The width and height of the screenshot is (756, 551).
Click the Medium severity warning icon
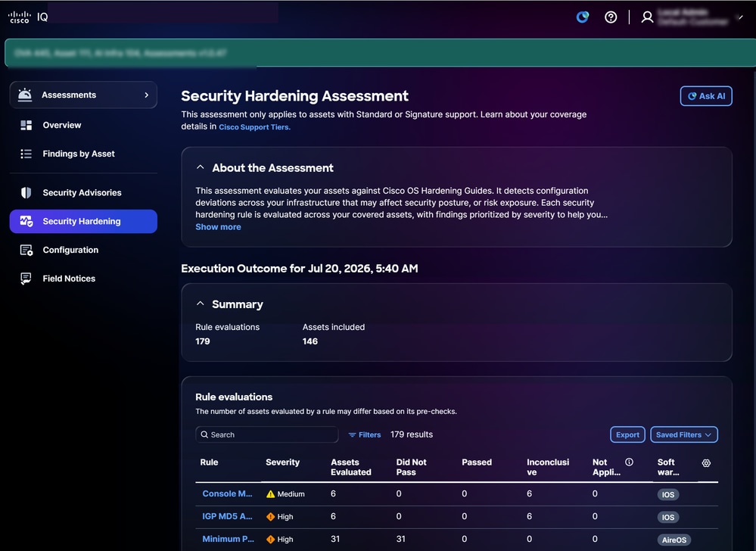pyautogui.click(x=270, y=494)
